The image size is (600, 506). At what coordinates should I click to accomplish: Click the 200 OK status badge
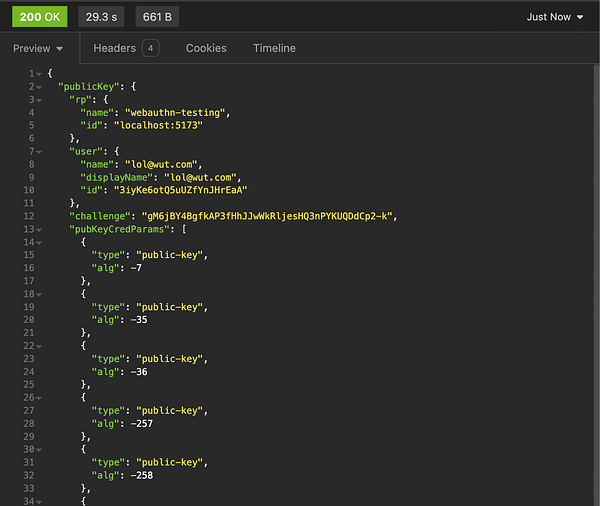(40, 17)
